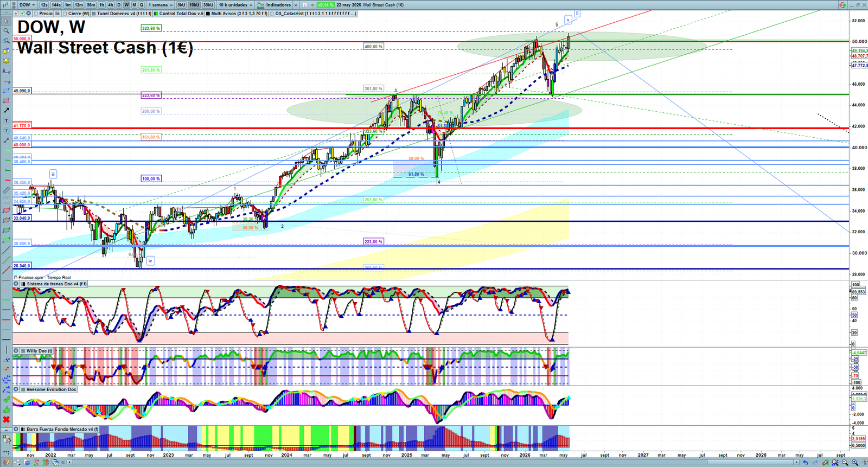Select the red rectangle drawing tool
The width and height of the screenshot is (868, 467).
coord(7,100)
